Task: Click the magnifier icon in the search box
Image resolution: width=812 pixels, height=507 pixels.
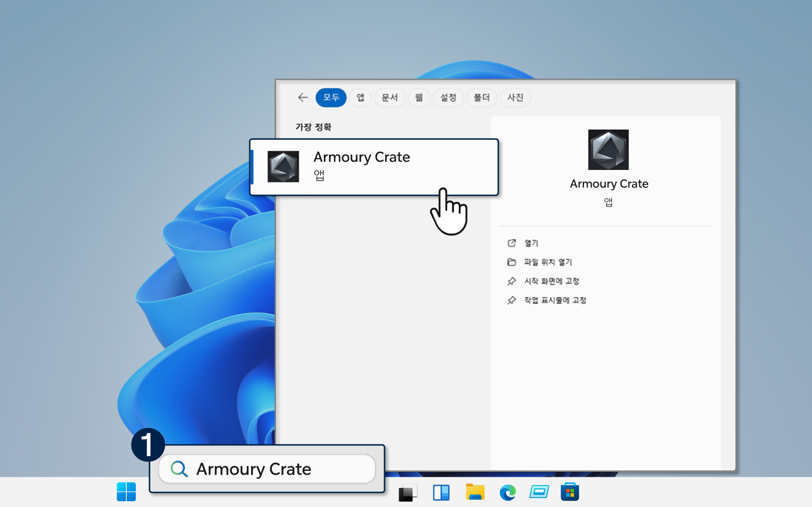Action: coord(179,468)
